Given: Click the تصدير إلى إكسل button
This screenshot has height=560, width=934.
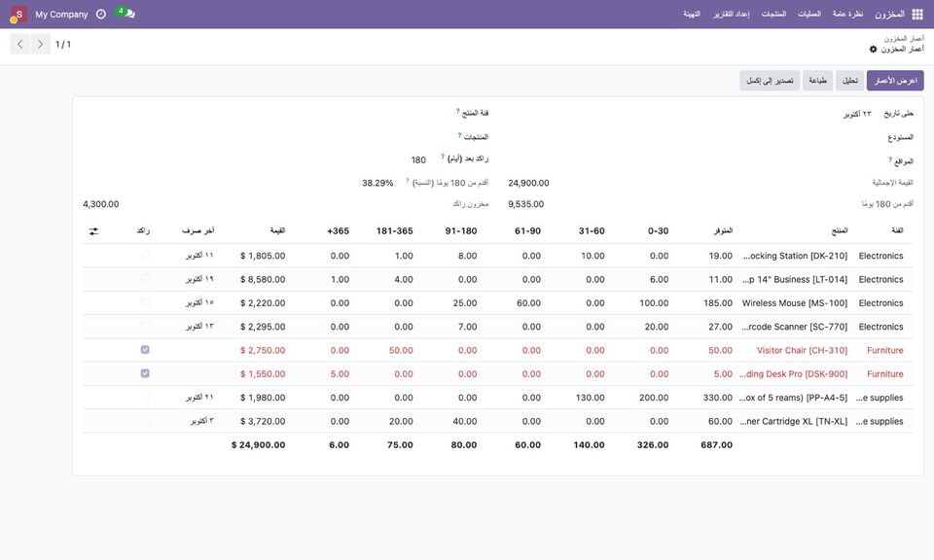Looking at the screenshot, I should (770, 81).
